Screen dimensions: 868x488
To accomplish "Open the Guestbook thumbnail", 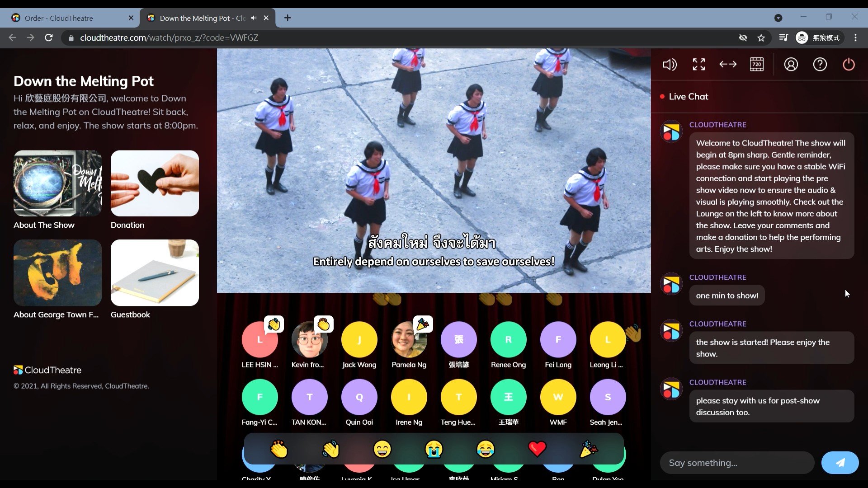I will pos(155,272).
